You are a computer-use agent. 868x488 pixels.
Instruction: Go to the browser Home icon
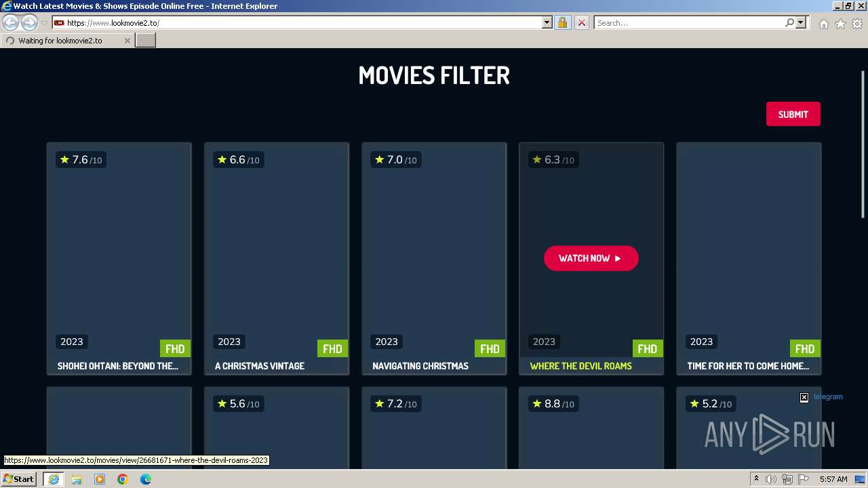[823, 24]
